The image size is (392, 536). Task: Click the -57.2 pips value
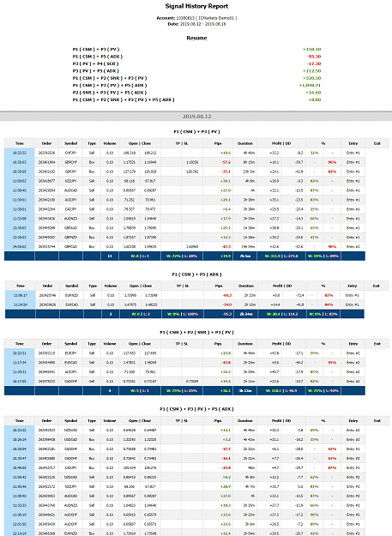226,162
